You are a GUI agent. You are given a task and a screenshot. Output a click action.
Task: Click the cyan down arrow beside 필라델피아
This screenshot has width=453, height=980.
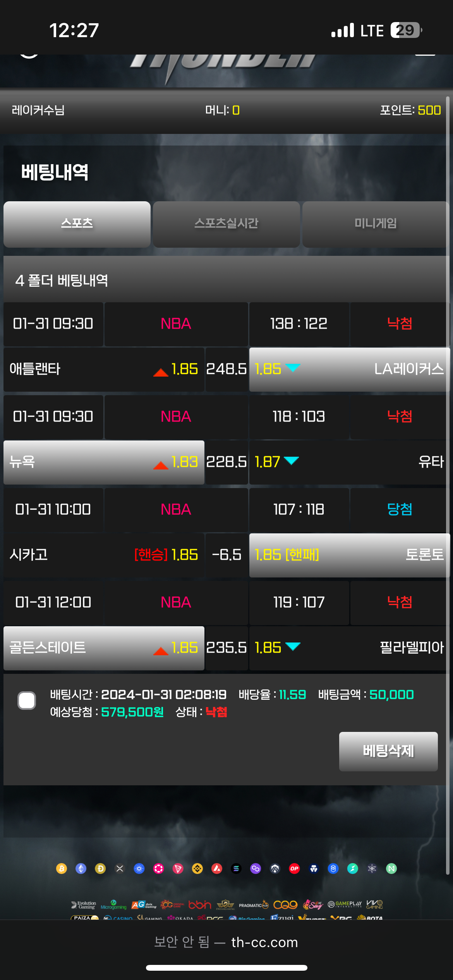[x=293, y=646]
